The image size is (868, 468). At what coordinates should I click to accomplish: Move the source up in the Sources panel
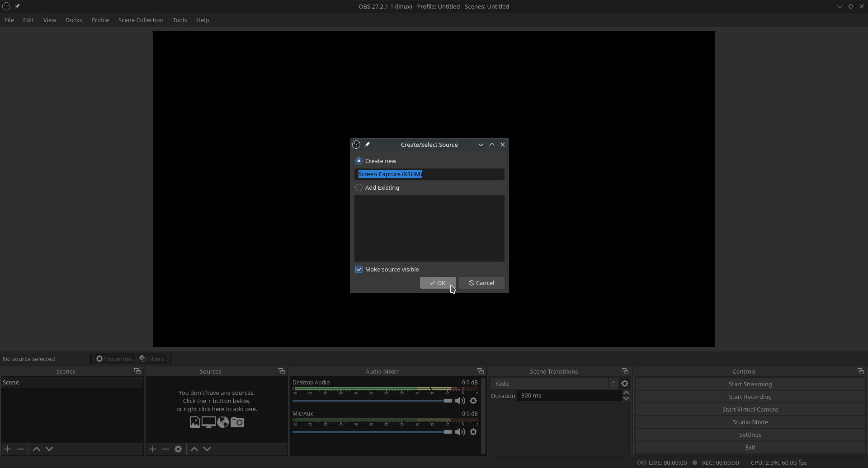click(194, 449)
